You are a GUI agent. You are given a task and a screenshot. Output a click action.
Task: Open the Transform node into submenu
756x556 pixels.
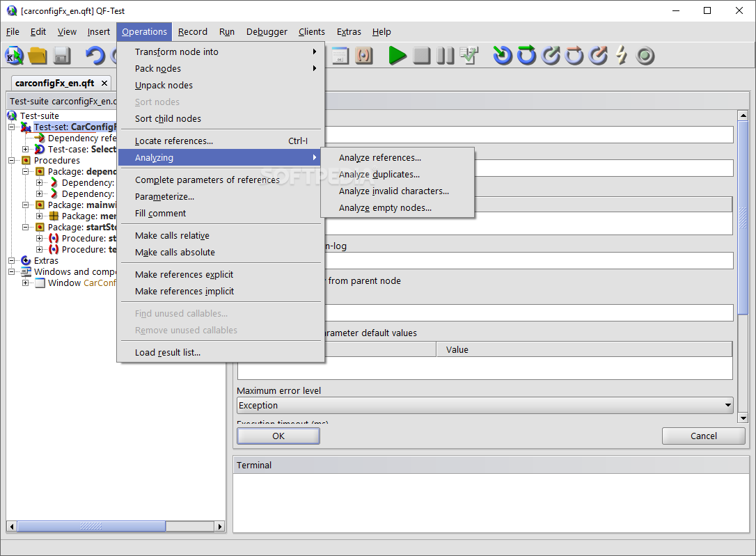click(x=221, y=51)
